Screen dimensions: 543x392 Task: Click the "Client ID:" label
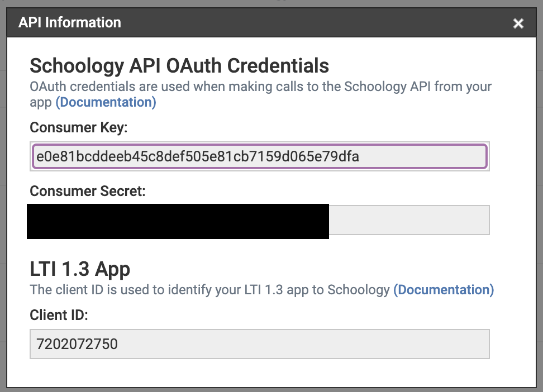59,315
